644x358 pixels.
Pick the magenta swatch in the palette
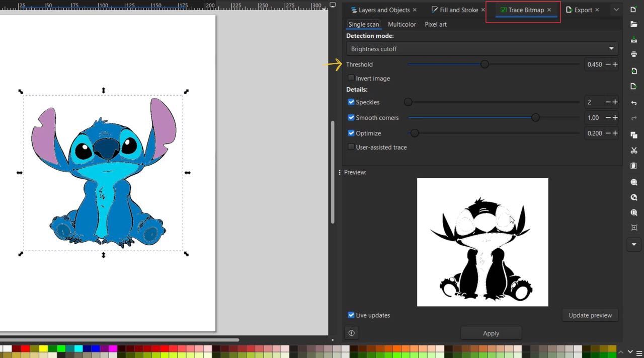[x=113, y=348]
